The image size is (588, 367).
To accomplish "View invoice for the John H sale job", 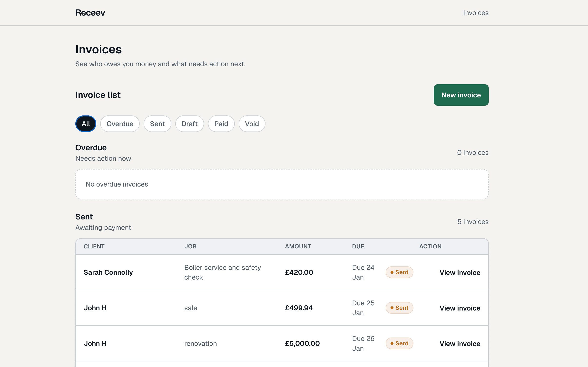I will pyautogui.click(x=460, y=308).
